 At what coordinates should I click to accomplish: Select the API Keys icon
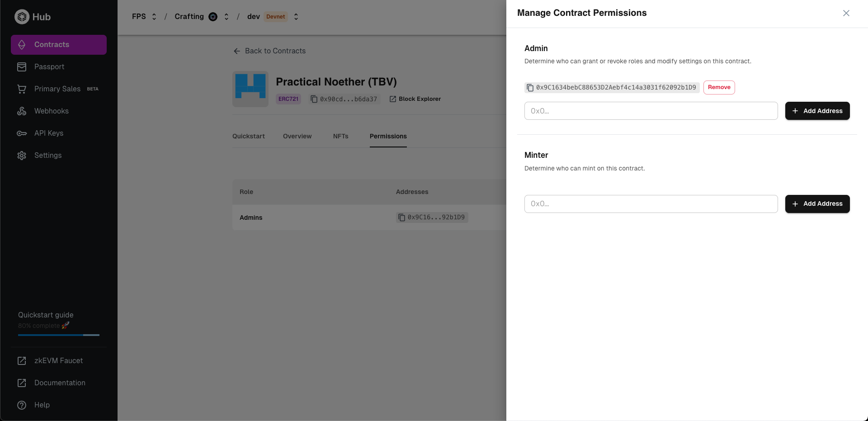click(22, 133)
